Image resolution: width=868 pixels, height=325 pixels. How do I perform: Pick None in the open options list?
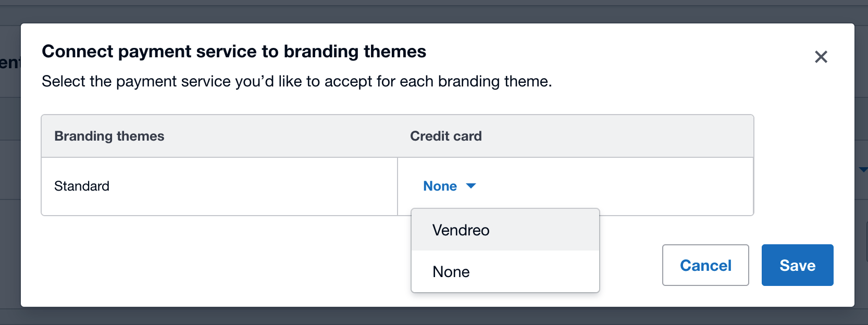pos(451,272)
